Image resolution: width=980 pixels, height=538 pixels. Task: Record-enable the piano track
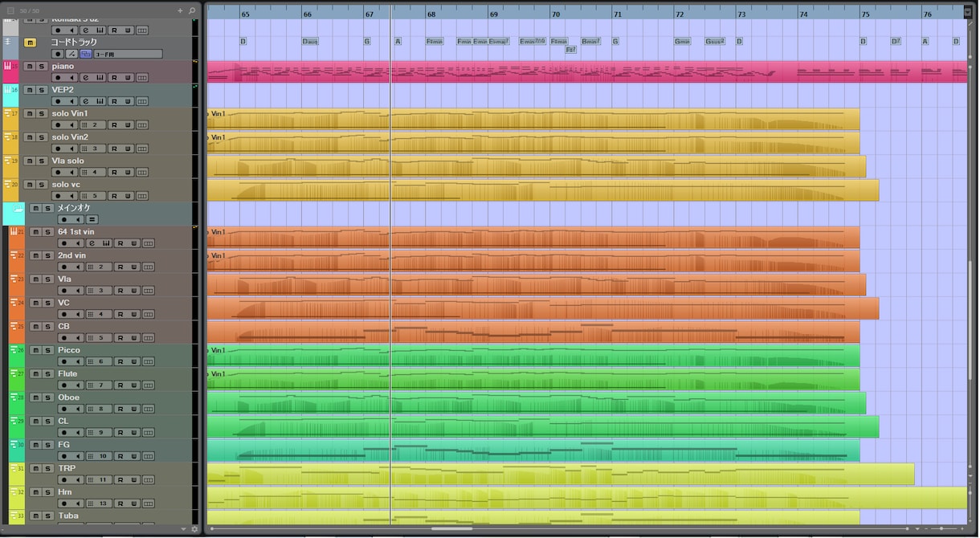(x=59, y=78)
